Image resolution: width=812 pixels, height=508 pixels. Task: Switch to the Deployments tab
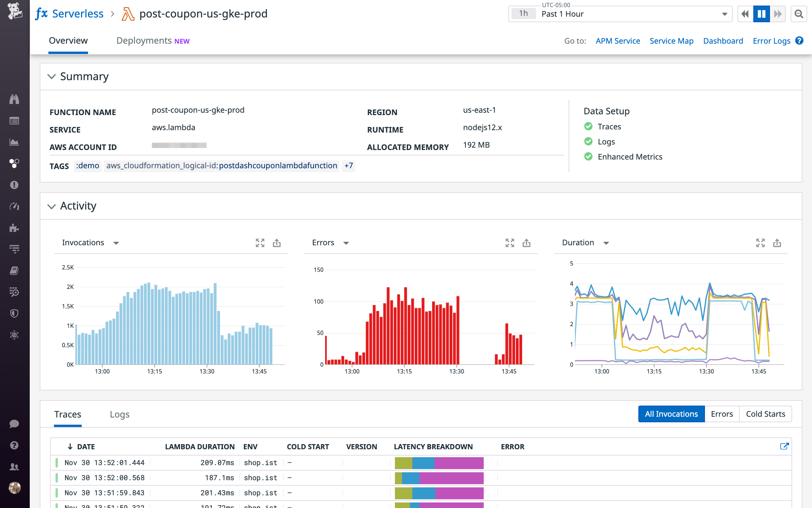[144, 40]
